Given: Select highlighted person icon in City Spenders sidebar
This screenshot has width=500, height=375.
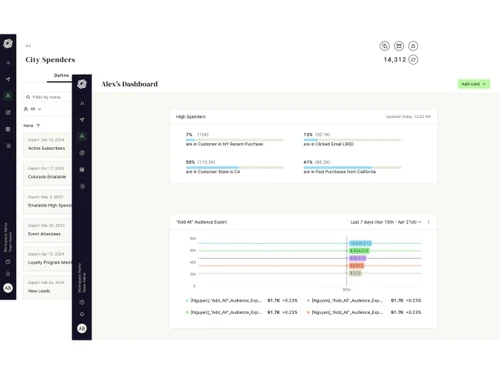Looking at the screenshot, I should point(8,96).
